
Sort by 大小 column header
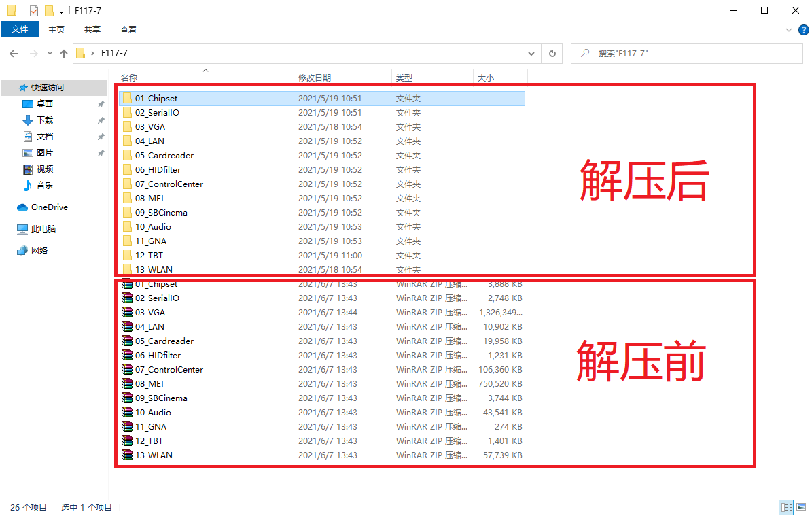click(486, 78)
